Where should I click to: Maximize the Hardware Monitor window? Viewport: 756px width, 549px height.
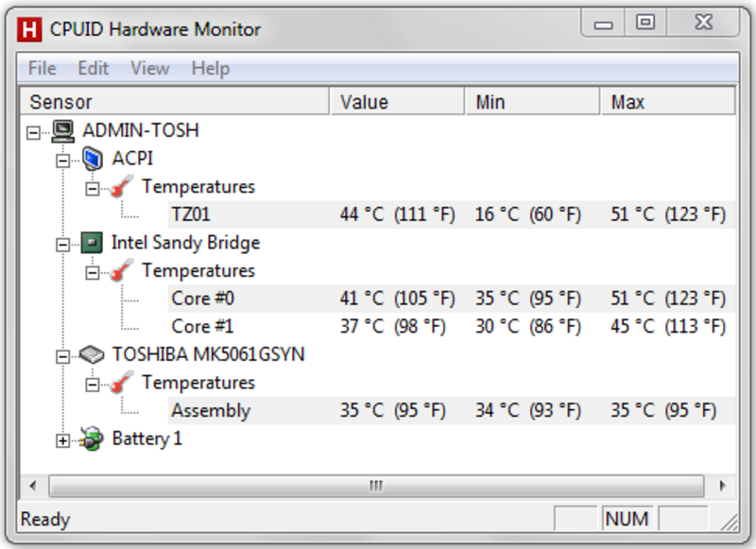pyautogui.click(x=645, y=23)
